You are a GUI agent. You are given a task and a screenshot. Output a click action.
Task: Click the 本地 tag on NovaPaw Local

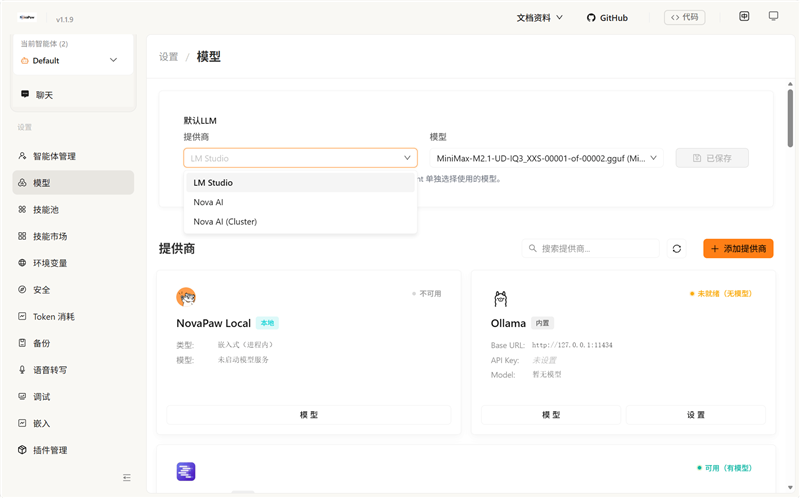click(267, 323)
